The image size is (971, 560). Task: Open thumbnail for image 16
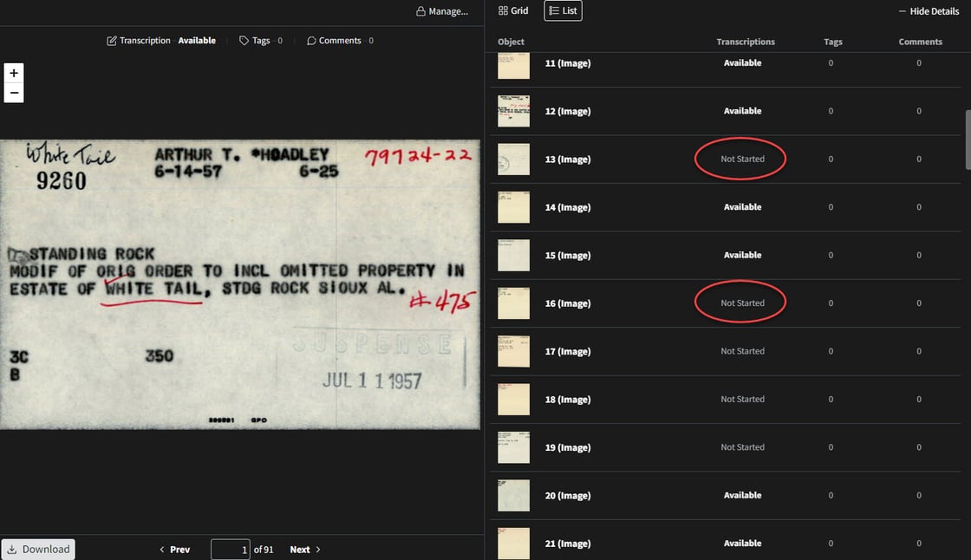513,303
